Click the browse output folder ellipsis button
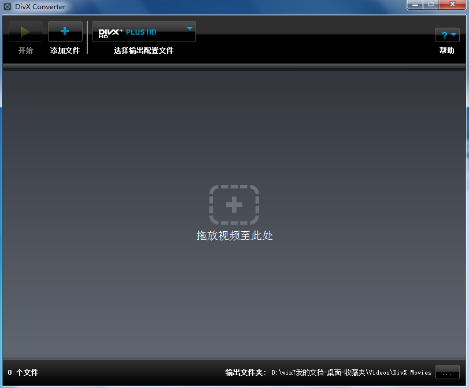The width and height of the screenshot is (469, 388). pyautogui.click(x=447, y=372)
